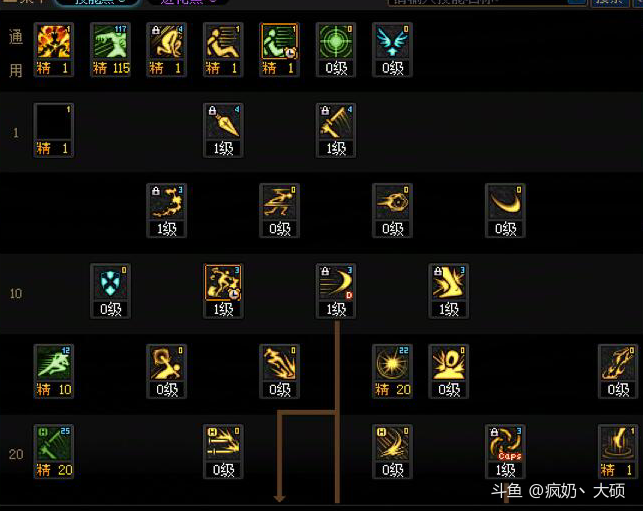Image resolution: width=643 pixels, height=511 pixels.
Task: Select the golden flame pillar skill 精 1
Action: click(x=618, y=452)
